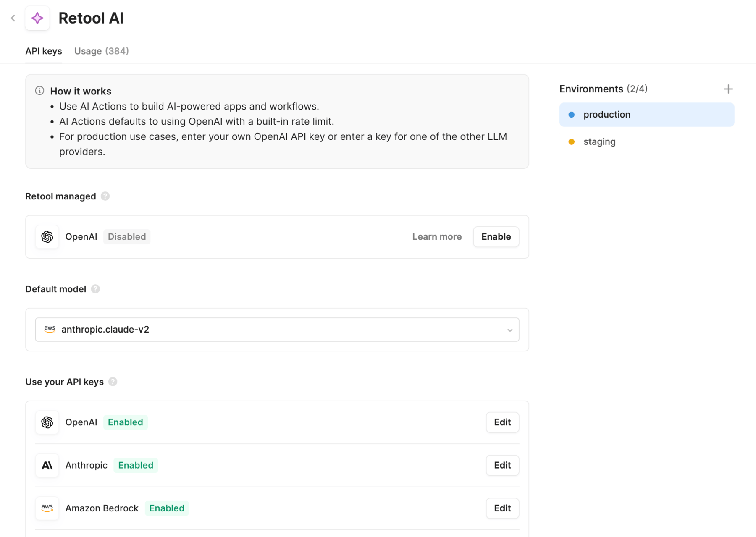Select the staging environment
The height and width of the screenshot is (537, 756).
click(x=647, y=142)
